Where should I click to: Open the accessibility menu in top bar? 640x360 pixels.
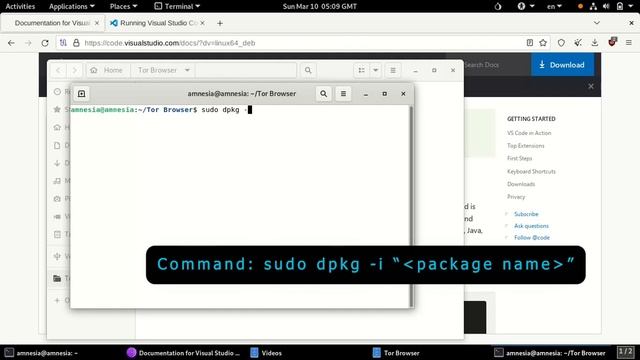click(x=526, y=6)
